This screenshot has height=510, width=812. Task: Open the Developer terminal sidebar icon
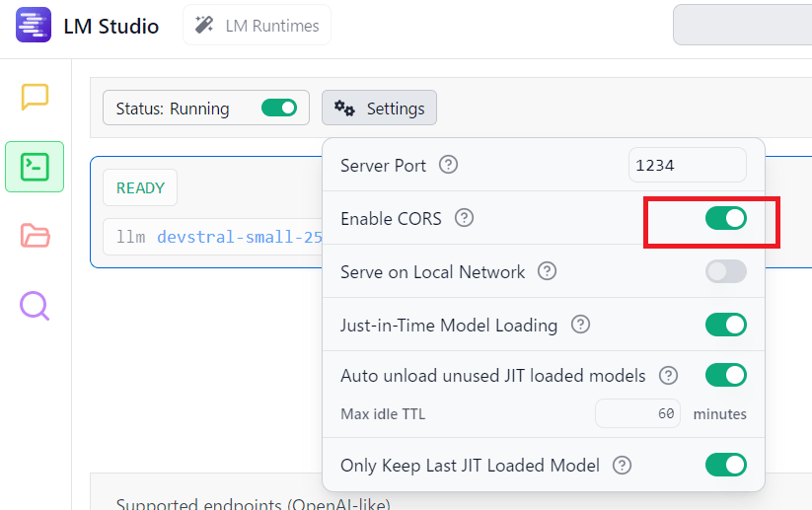pos(35,167)
